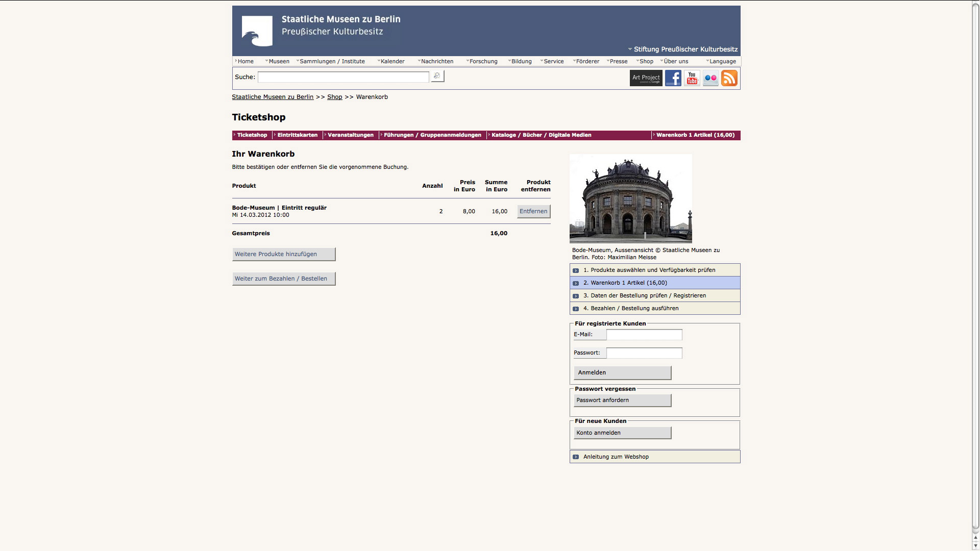Expand the Sammlungen / Institute menu
Screen dimensions: 980x551
tap(332, 61)
